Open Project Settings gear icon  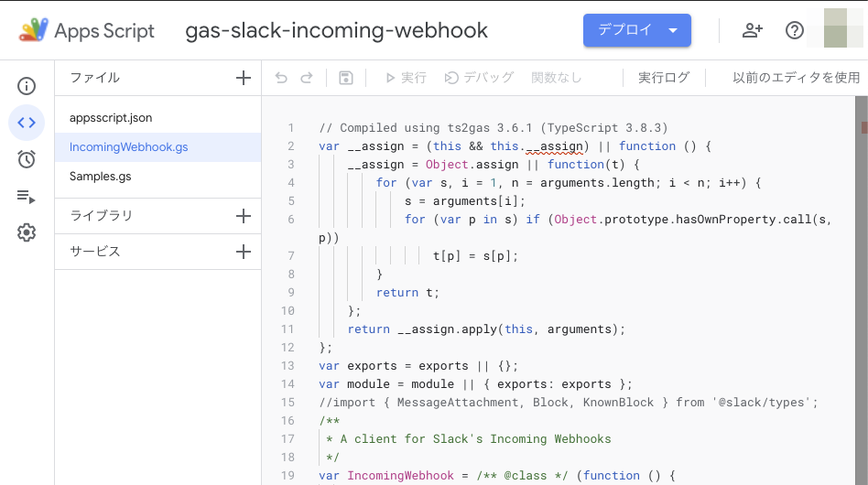tap(27, 232)
